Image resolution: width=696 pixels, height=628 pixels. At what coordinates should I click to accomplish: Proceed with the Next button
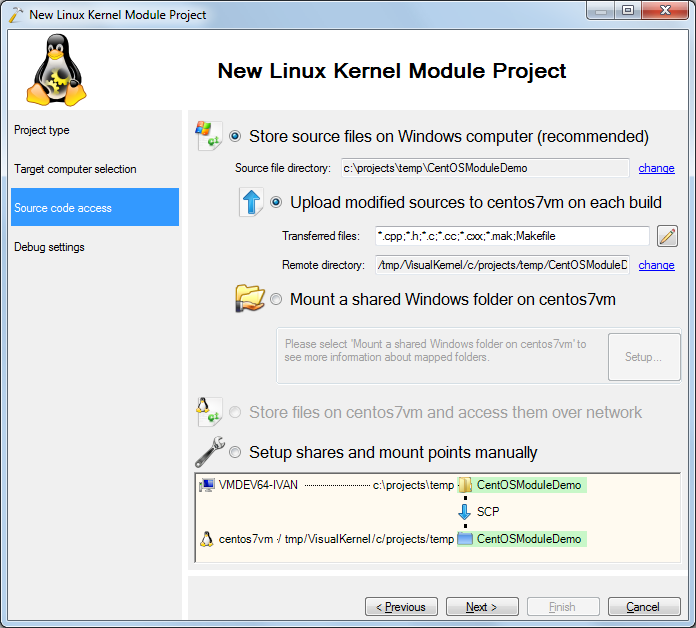pyautogui.click(x=482, y=607)
